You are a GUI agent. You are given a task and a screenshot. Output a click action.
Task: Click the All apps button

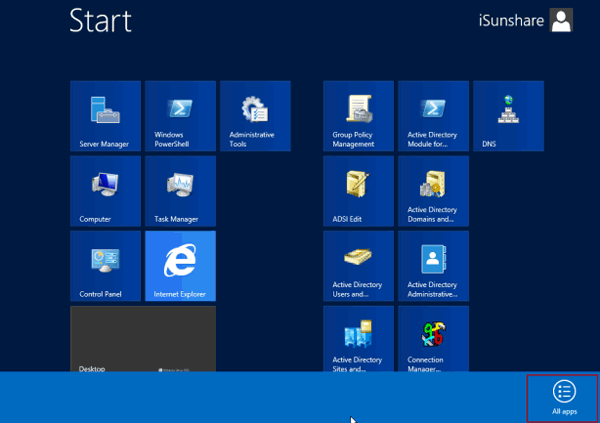coord(563,397)
